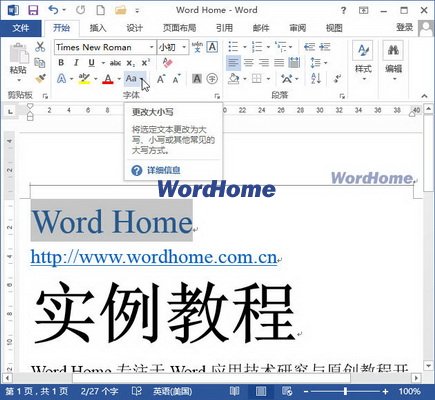Screen dimensions: 435x400
Task: Click the Decrease indent icon
Action: tap(309, 47)
